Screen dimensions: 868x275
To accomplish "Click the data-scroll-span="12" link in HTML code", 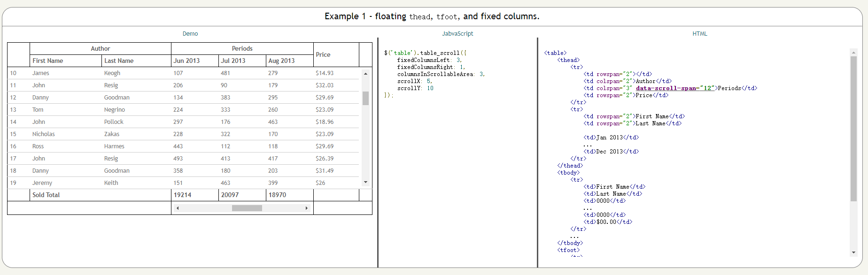I will tap(675, 88).
